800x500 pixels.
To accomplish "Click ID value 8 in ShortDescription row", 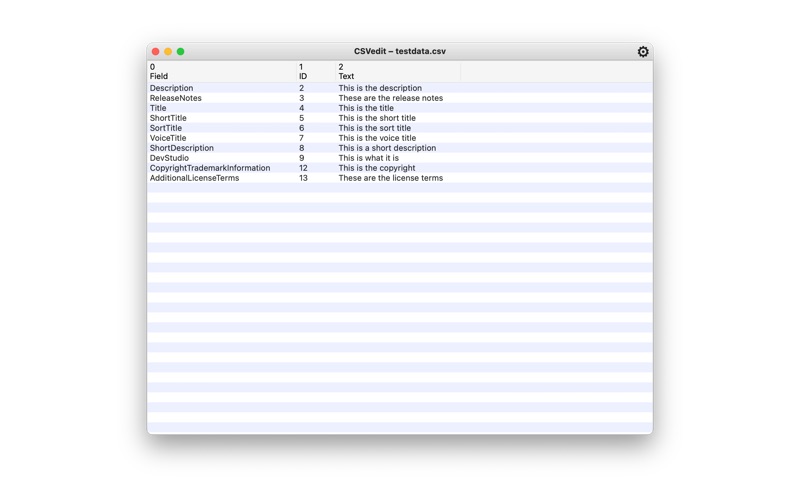I will pyautogui.click(x=302, y=148).
